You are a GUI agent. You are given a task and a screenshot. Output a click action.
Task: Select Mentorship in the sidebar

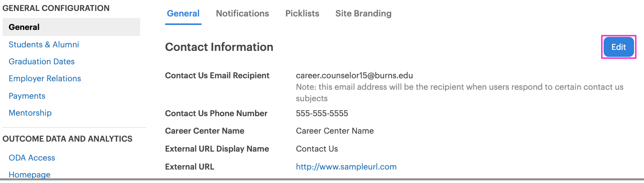click(x=30, y=113)
